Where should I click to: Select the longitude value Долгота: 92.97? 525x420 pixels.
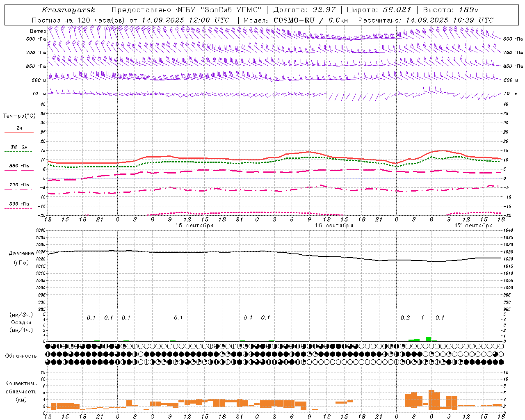coord(304,10)
